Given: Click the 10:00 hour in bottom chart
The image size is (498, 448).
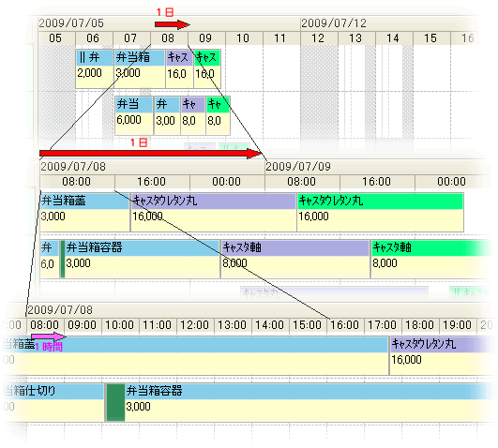Looking at the screenshot, I should click(x=120, y=325).
